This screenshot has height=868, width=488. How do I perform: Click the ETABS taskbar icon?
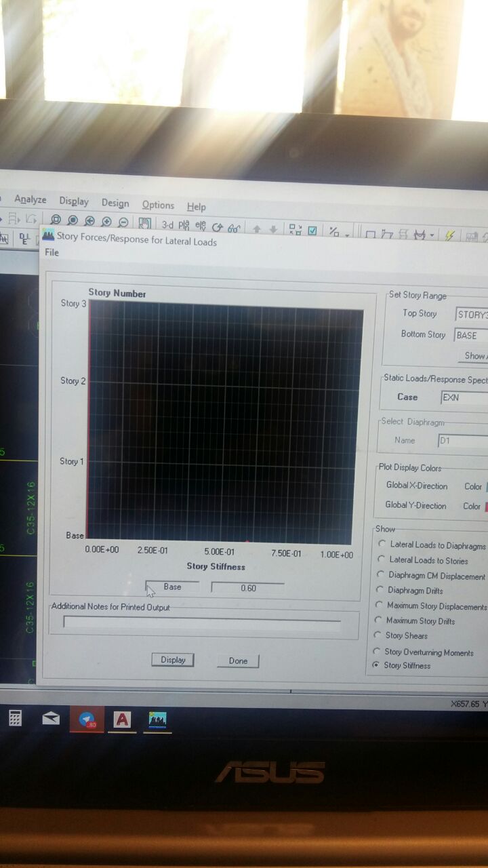pyautogui.click(x=157, y=720)
